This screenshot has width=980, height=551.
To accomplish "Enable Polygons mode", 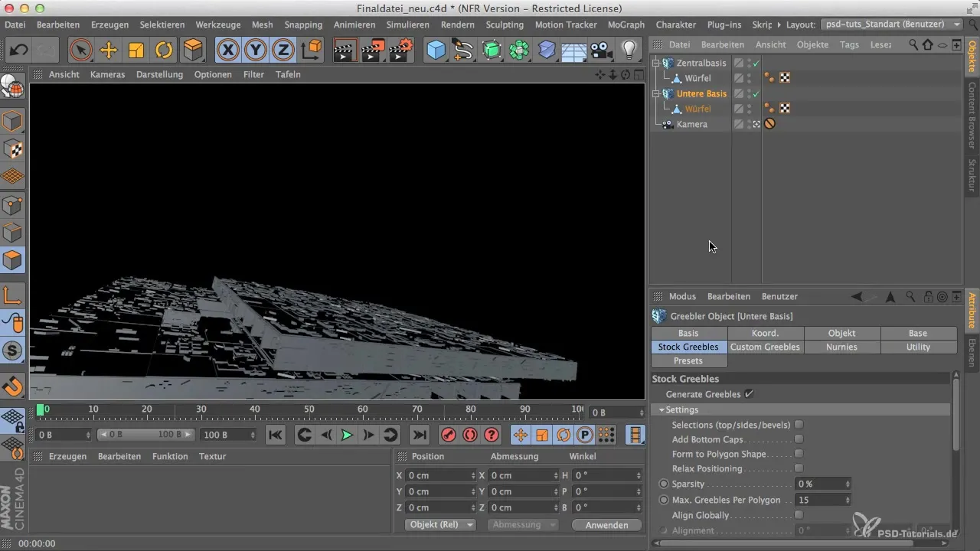I will tap(12, 260).
